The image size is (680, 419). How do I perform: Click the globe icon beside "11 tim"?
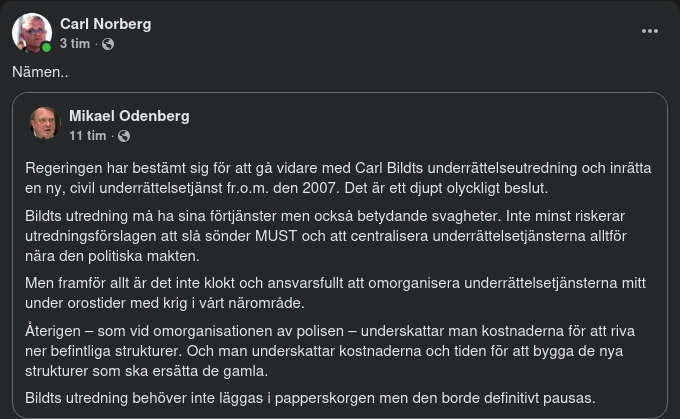pos(124,136)
